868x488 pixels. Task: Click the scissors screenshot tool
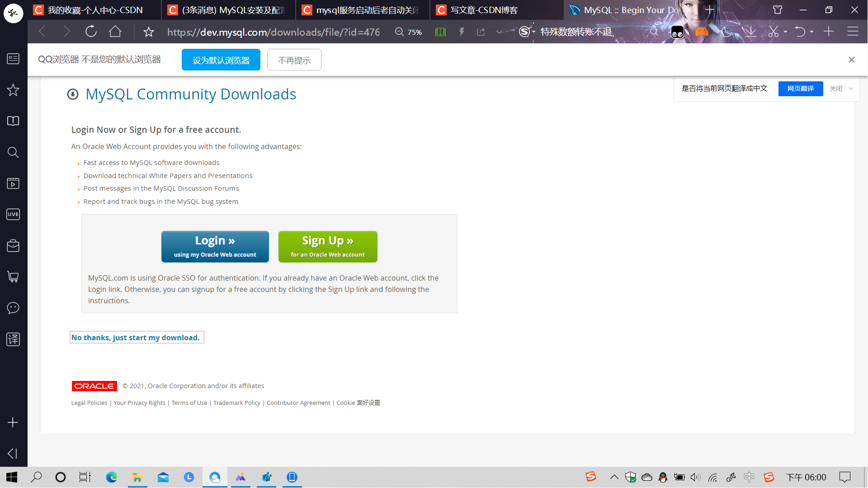point(774,32)
